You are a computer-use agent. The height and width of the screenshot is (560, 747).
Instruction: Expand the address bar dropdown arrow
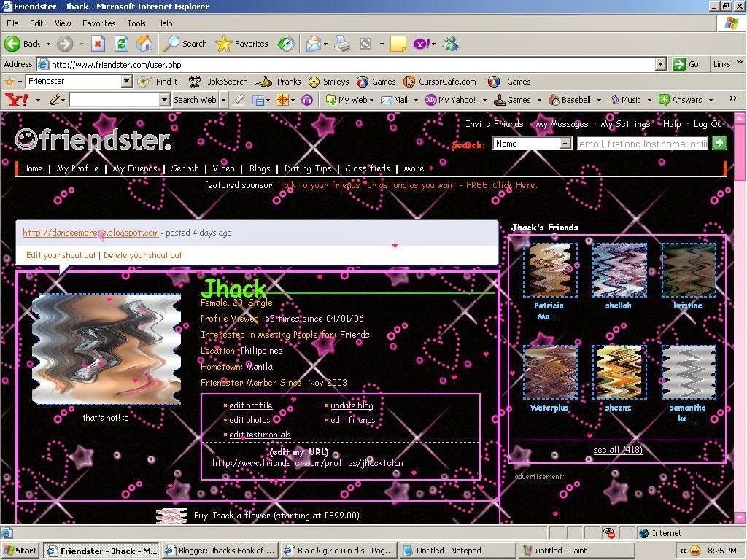tap(660, 64)
